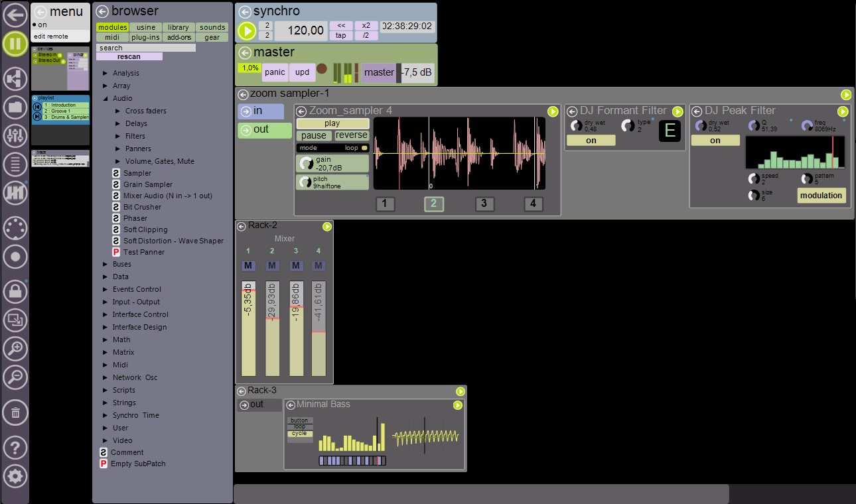Switch to the library tab

178,27
